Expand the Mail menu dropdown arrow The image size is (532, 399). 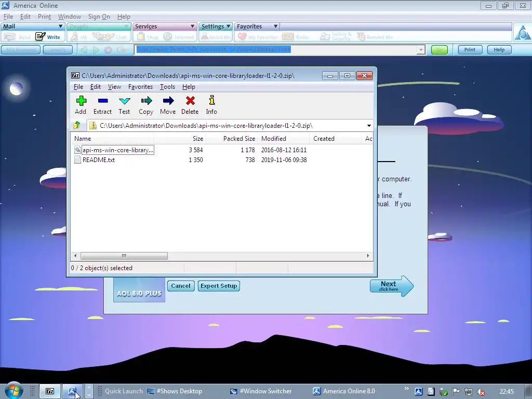point(60,26)
